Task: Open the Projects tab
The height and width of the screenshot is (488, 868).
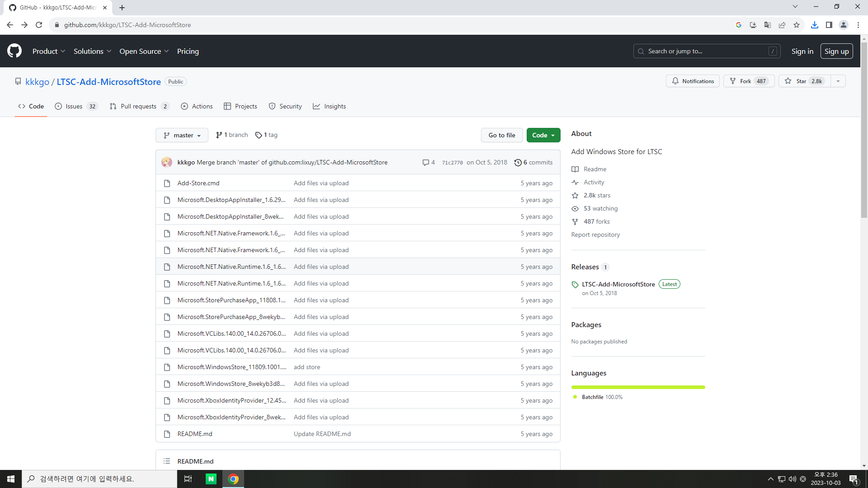Action: pyautogui.click(x=241, y=106)
